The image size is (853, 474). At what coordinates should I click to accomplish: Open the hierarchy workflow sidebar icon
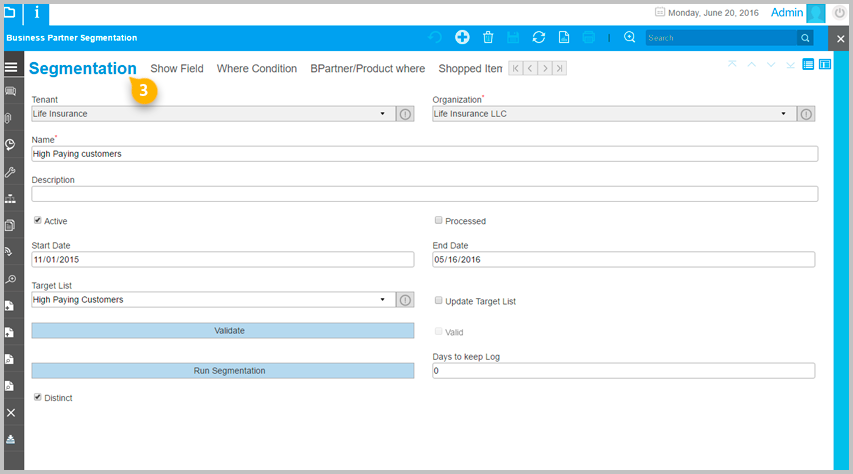pos(10,199)
